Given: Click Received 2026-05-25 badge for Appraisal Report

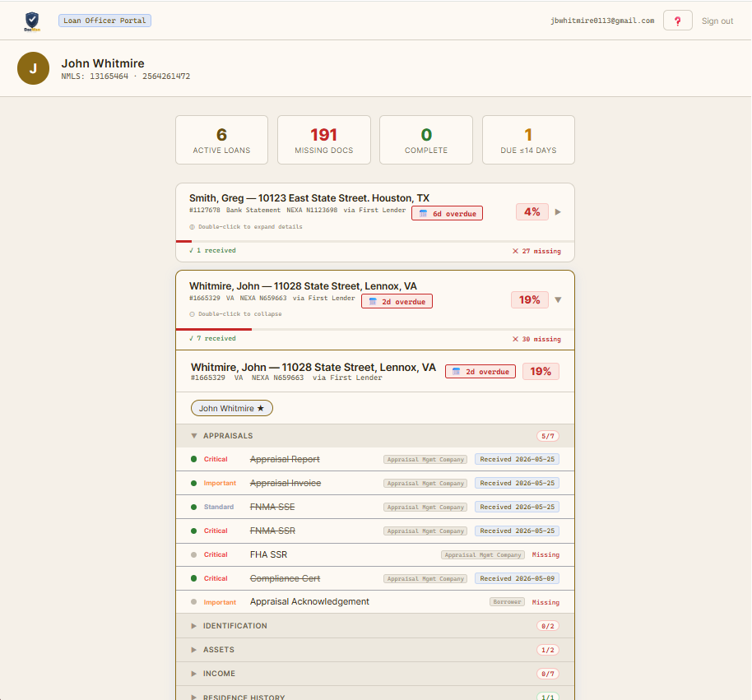Looking at the screenshot, I should click(517, 459).
